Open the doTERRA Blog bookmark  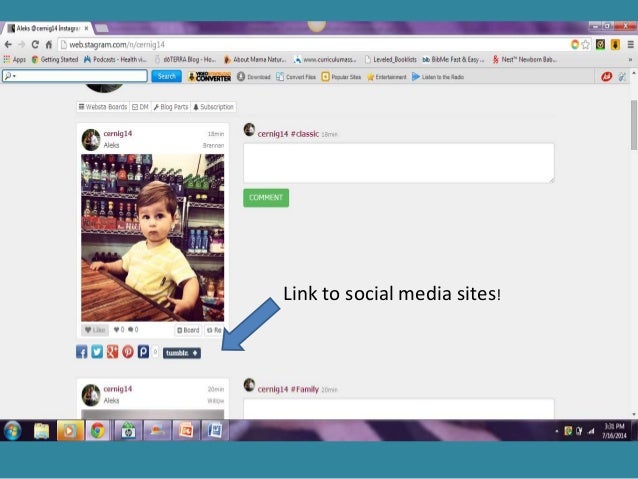point(186,59)
